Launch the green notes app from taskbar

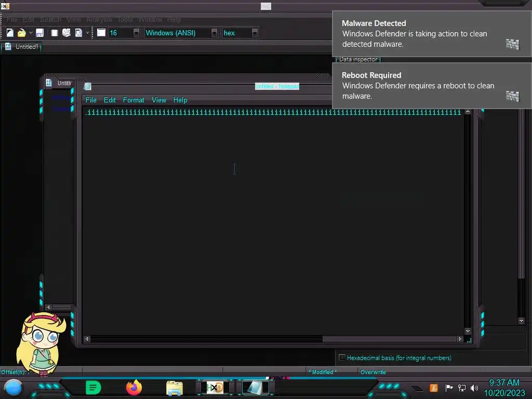pos(94,388)
